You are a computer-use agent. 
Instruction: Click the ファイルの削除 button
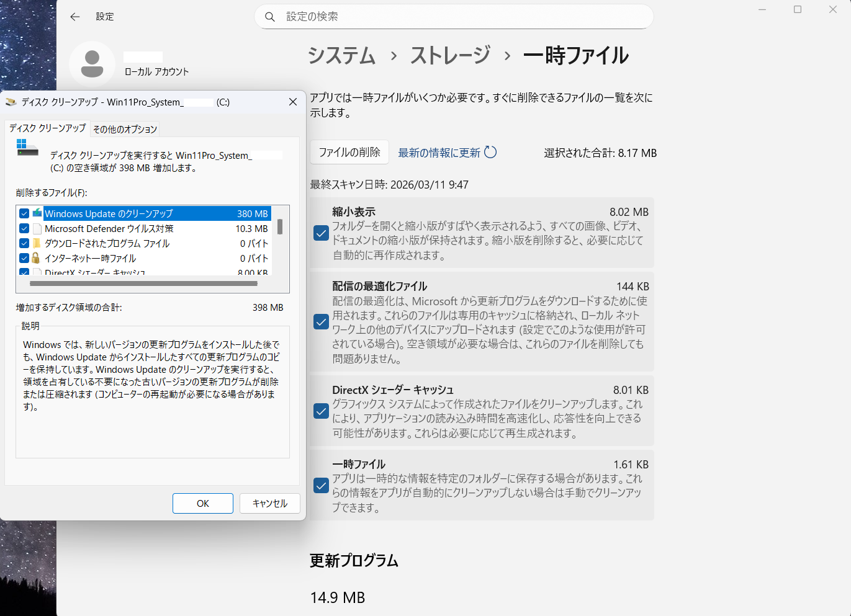tap(349, 152)
